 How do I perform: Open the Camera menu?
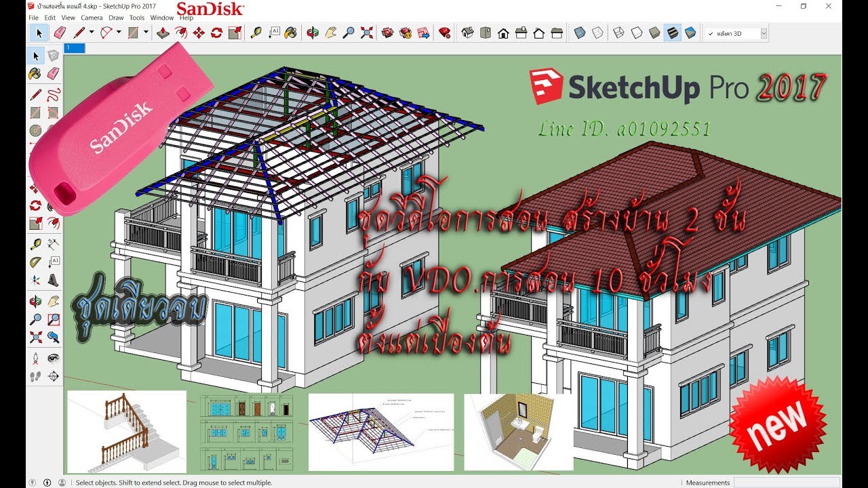click(92, 18)
